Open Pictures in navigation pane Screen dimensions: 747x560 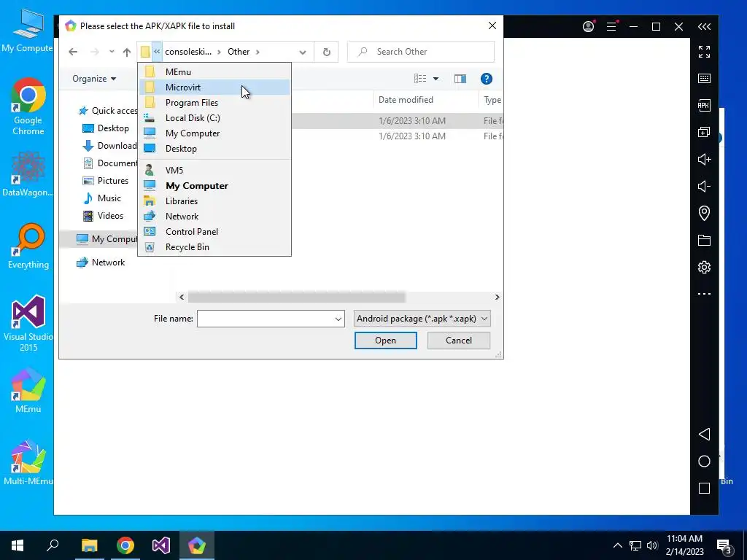coord(105,181)
